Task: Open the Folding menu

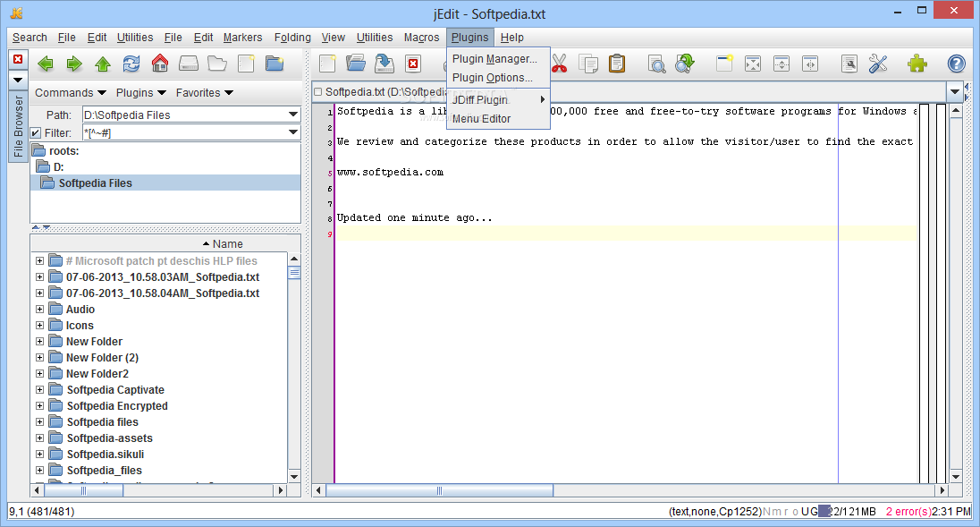Action: [292, 38]
